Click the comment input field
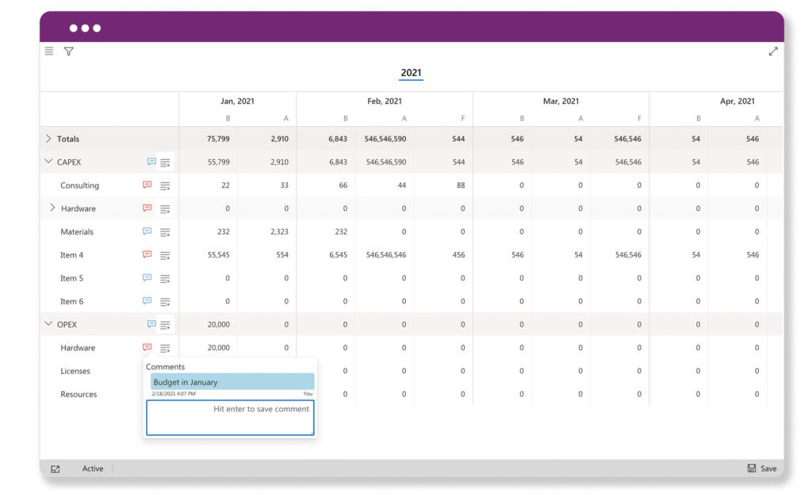This screenshot has height=504, width=812. tap(230, 418)
